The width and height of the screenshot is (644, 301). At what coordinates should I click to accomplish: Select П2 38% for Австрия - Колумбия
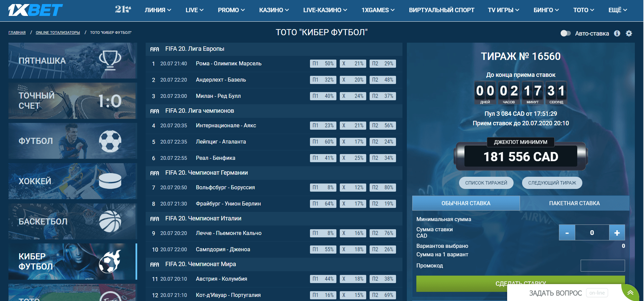(x=383, y=279)
